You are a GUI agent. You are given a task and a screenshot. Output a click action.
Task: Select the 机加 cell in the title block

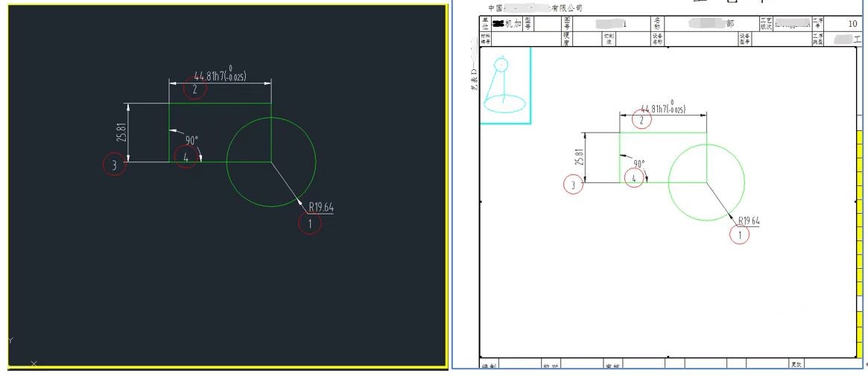click(513, 24)
